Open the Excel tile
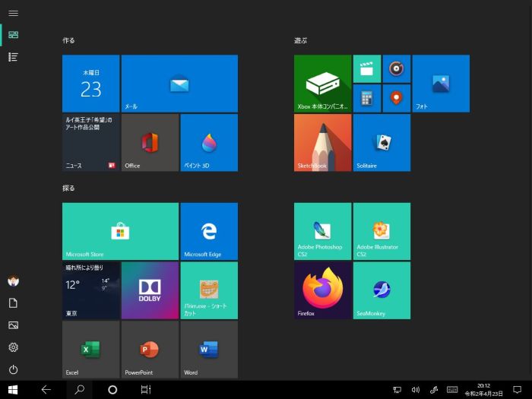Viewport: 532px width, 399px height. point(90,350)
